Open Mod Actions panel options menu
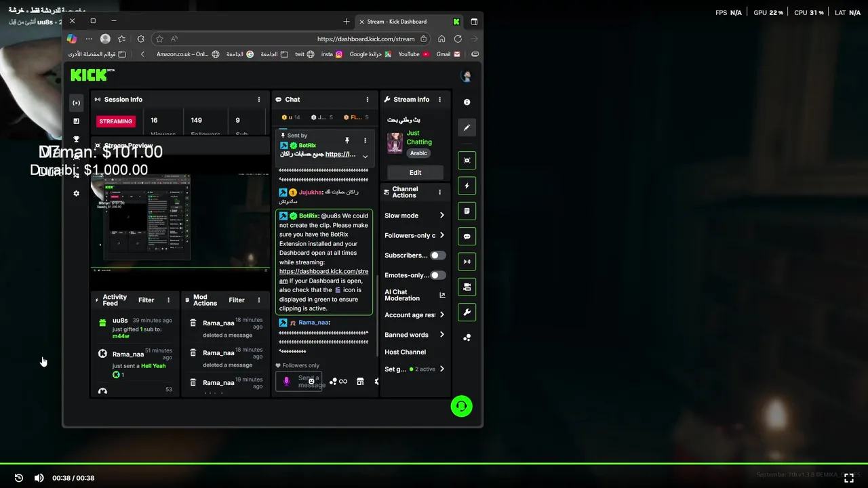Image resolution: width=868 pixels, height=488 pixels. pos(258,300)
